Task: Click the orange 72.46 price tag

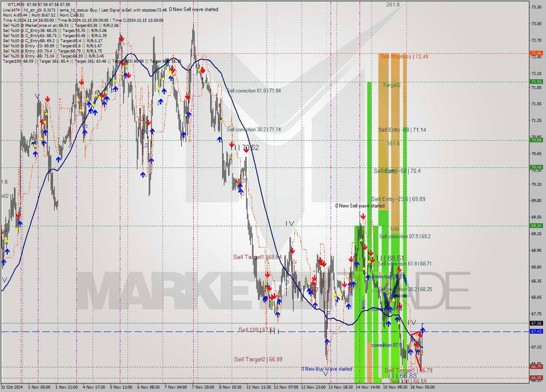Action: tap(536, 53)
